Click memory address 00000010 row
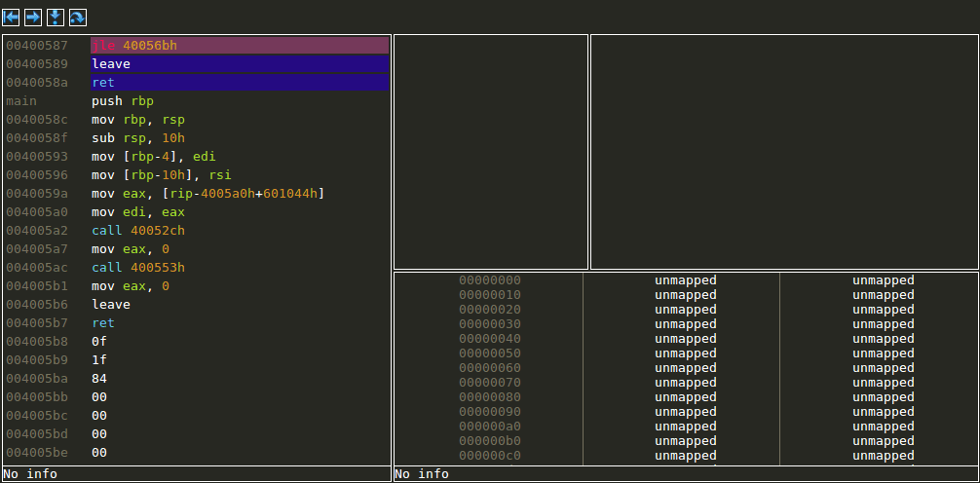Viewport: 980px width, 483px height. (489, 295)
